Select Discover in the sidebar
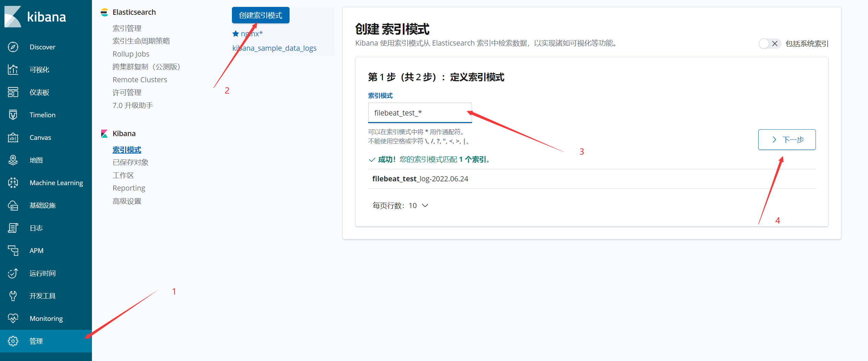The width and height of the screenshot is (868, 361). click(46, 47)
